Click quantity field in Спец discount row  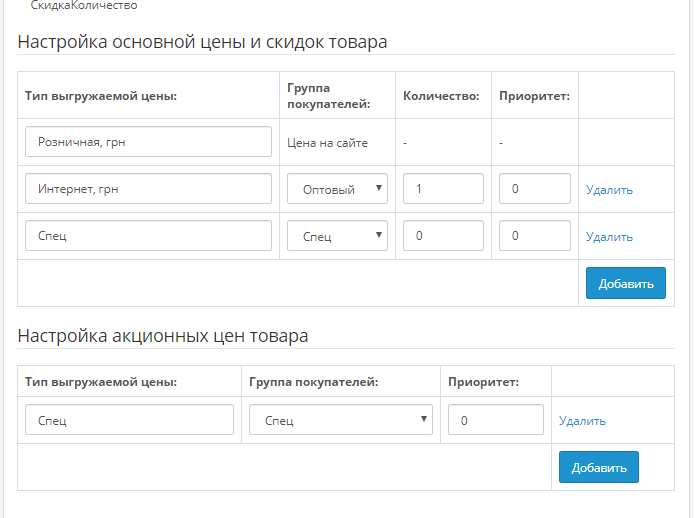pyautogui.click(x=443, y=236)
